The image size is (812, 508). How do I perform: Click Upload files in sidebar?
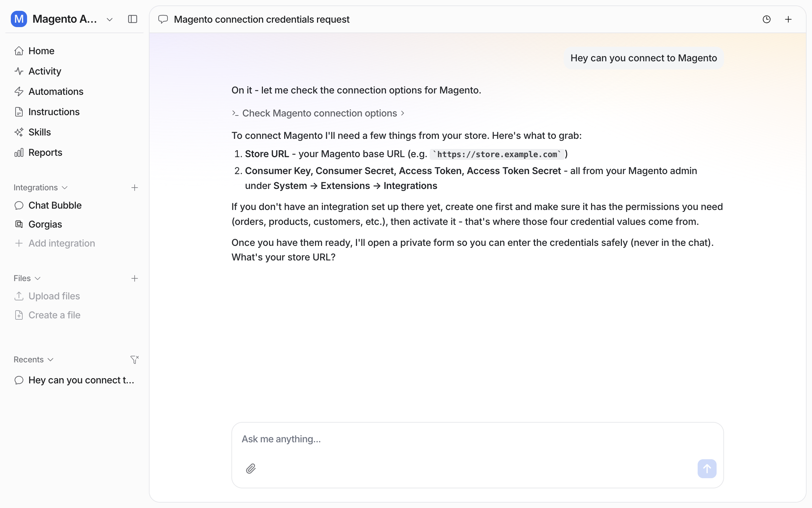[x=74, y=296]
